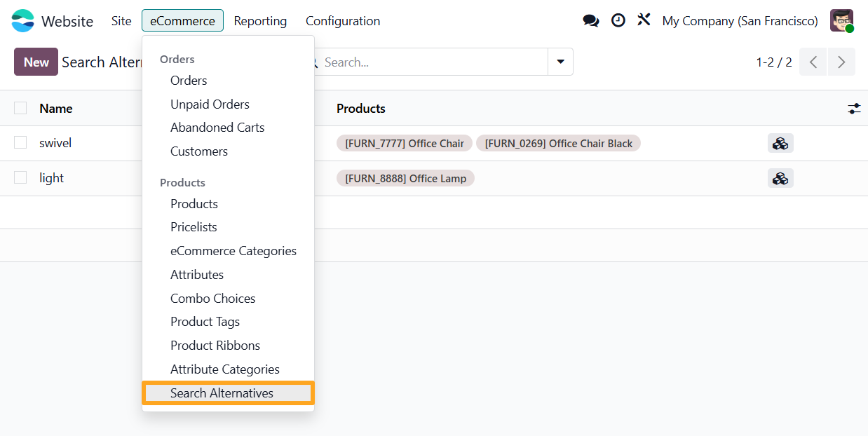
Task: Select Abandoned Carts menu entry
Action: click(x=217, y=128)
